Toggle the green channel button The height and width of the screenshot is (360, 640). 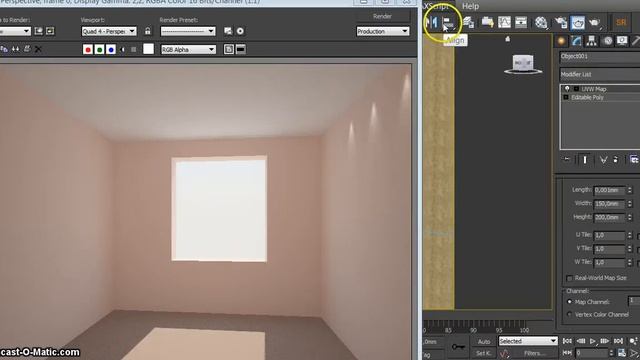tap(99, 49)
